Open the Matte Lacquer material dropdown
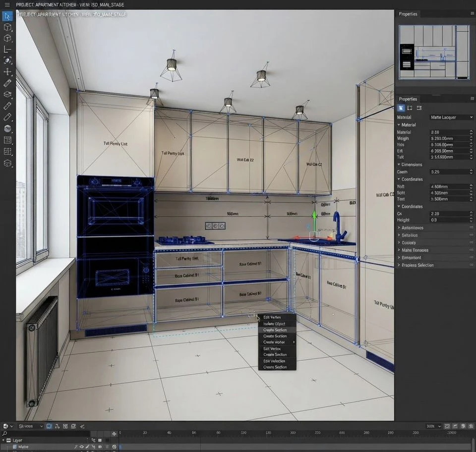Viewport: 476px width, 452px height. tap(451, 117)
